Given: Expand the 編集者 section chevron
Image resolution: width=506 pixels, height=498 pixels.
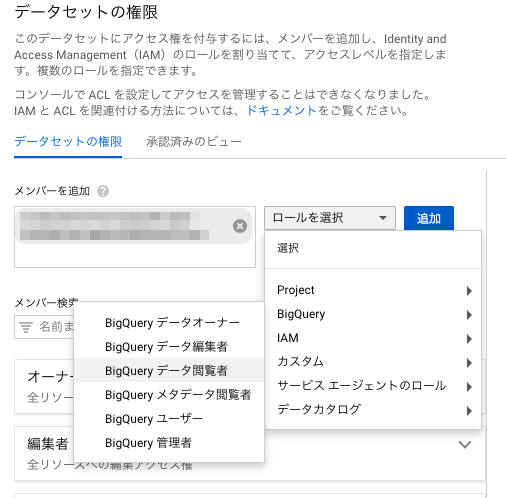Looking at the screenshot, I should (465, 444).
